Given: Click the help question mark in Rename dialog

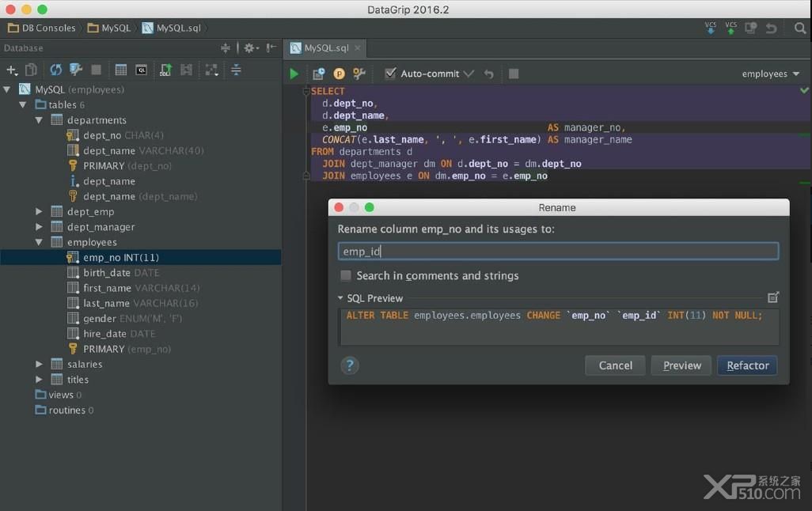Looking at the screenshot, I should coord(350,365).
